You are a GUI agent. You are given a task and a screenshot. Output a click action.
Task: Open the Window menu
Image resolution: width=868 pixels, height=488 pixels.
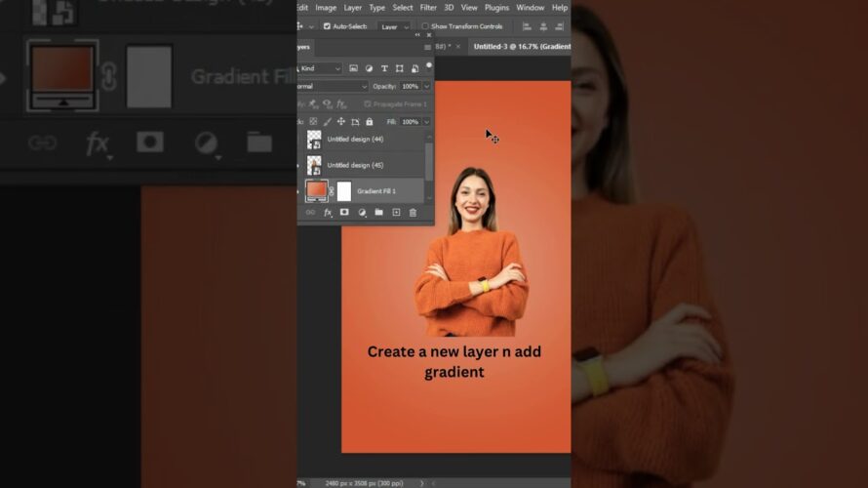pos(530,8)
